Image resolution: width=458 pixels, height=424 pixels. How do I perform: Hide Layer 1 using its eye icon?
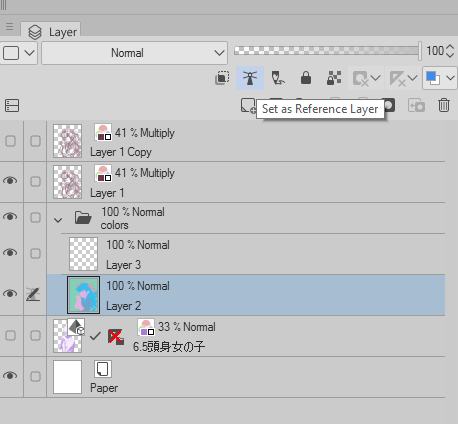point(10,181)
